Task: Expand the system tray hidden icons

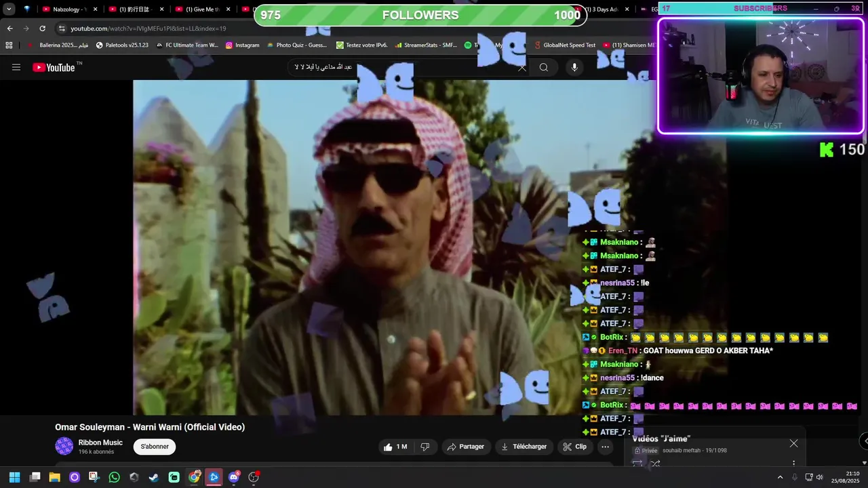Action: coord(780,477)
